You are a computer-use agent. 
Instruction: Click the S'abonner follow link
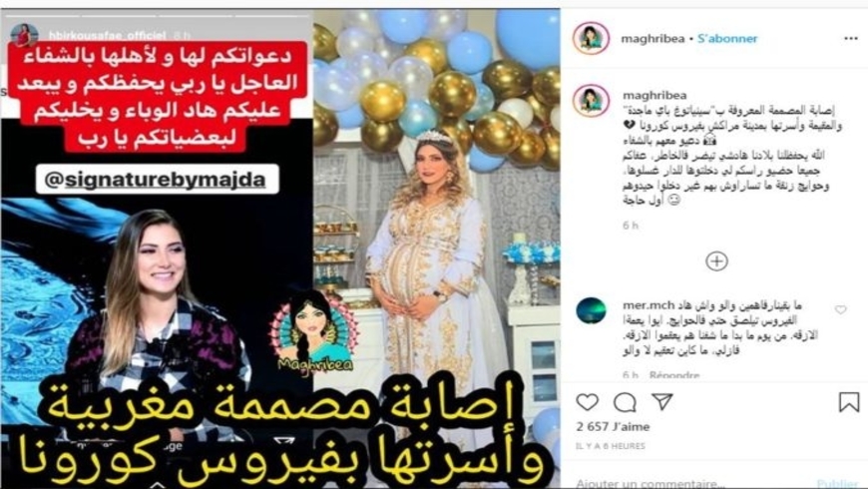click(727, 38)
